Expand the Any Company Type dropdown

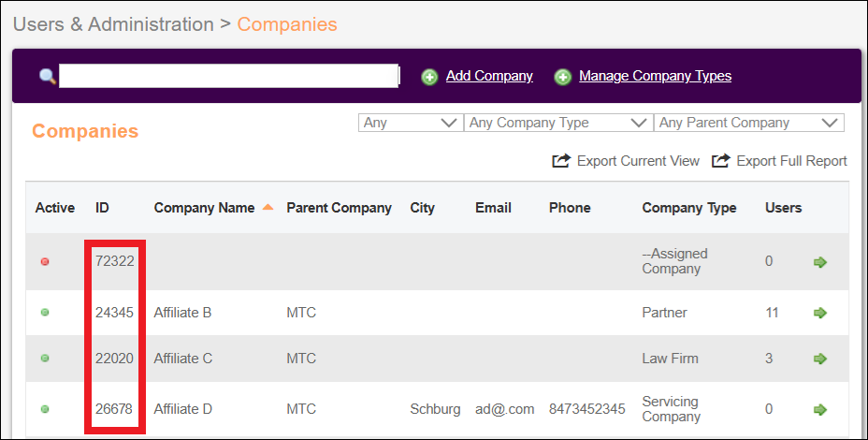[x=558, y=123]
